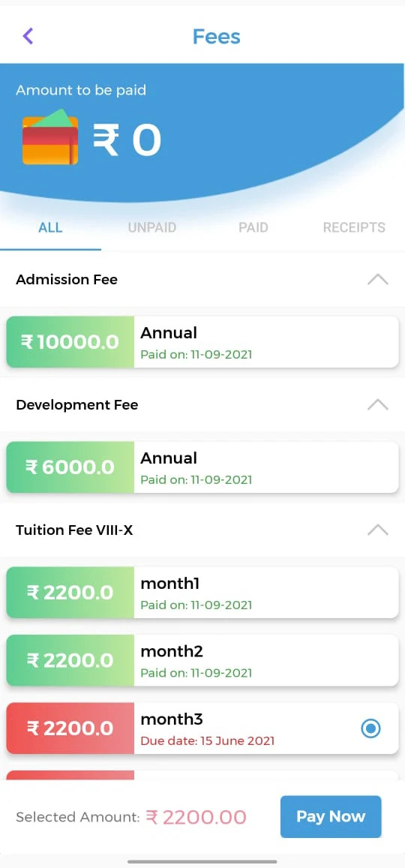This screenshot has width=405, height=868.
Task: Switch to the UNPAID tab
Action: 152,227
